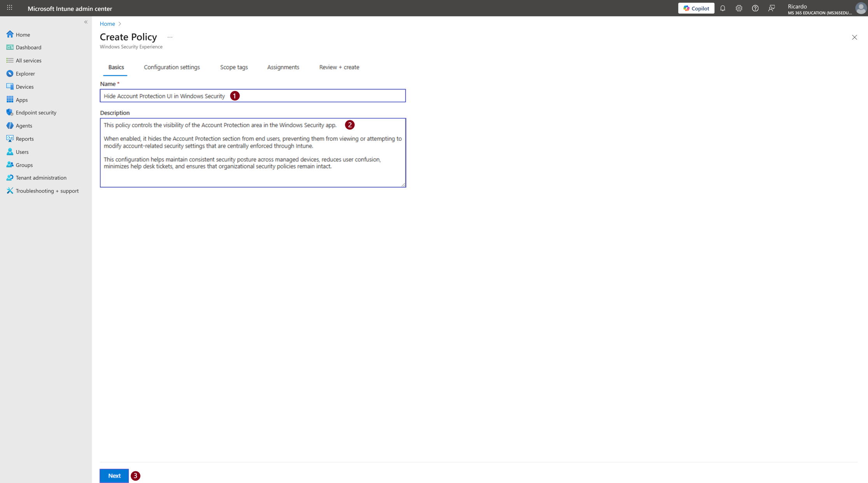The width and height of the screenshot is (868, 483).
Task: Click the feedback icon in header
Action: 772,8
